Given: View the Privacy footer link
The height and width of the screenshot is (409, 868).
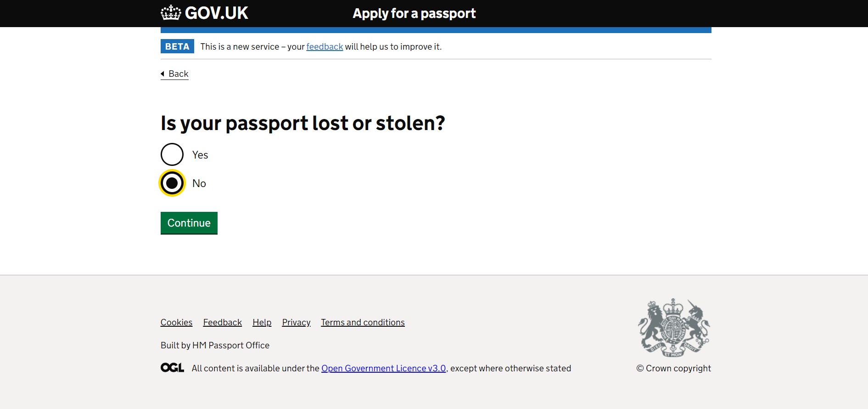Looking at the screenshot, I should tap(296, 322).
